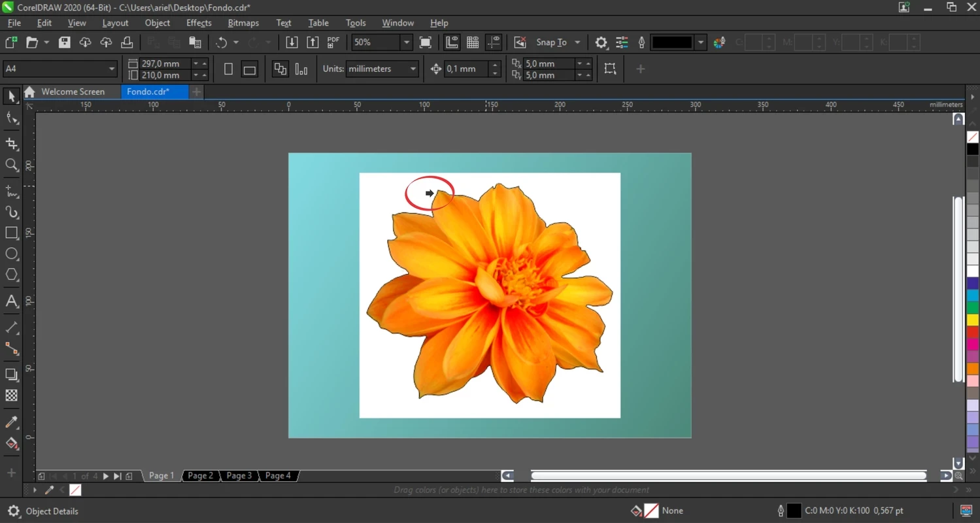The height and width of the screenshot is (523, 980).
Task: Select the Rectangle tool
Action: click(12, 233)
